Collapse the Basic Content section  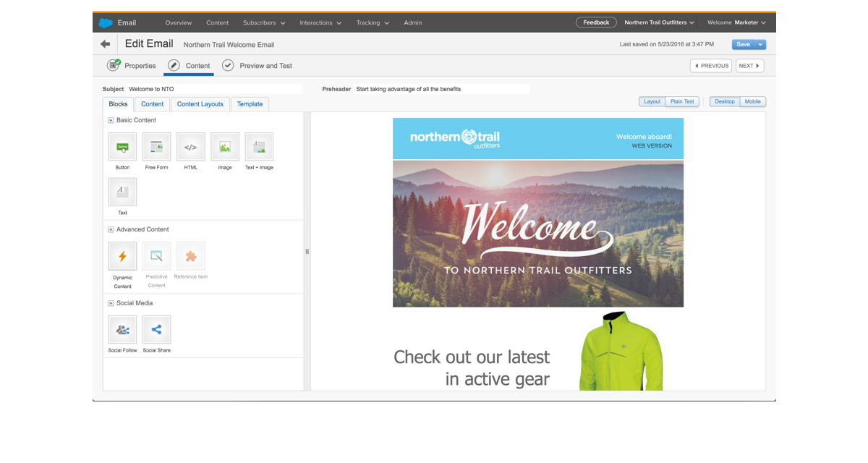[111, 120]
